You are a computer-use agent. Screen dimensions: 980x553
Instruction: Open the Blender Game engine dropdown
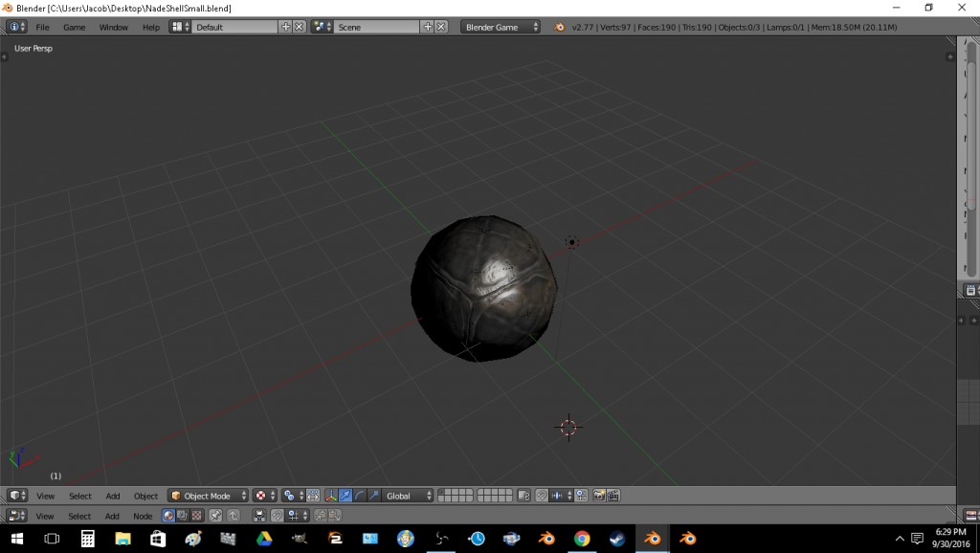501,27
